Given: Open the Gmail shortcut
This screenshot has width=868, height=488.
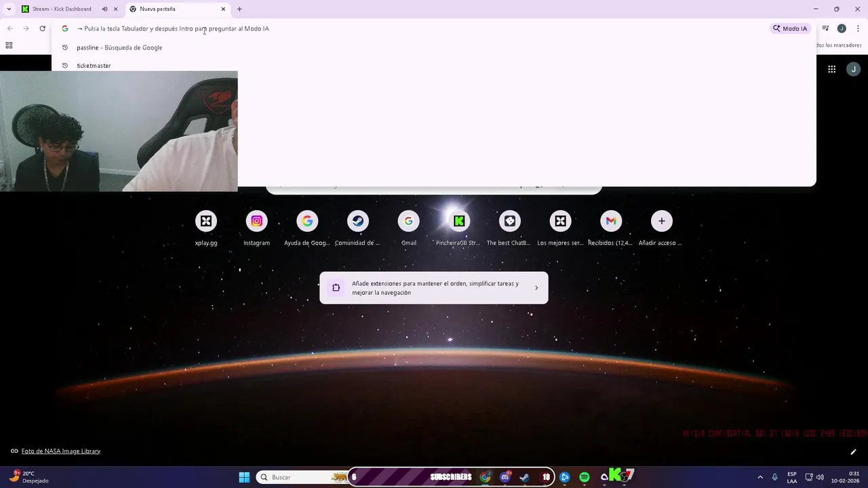Looking at the screenshot, I should 408,228.
